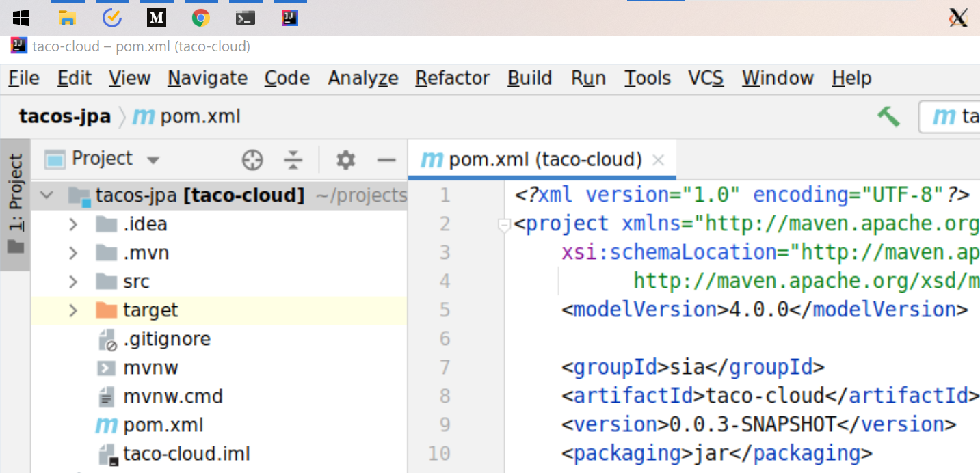Open Chrome from the taskbar

coord(200,18)
